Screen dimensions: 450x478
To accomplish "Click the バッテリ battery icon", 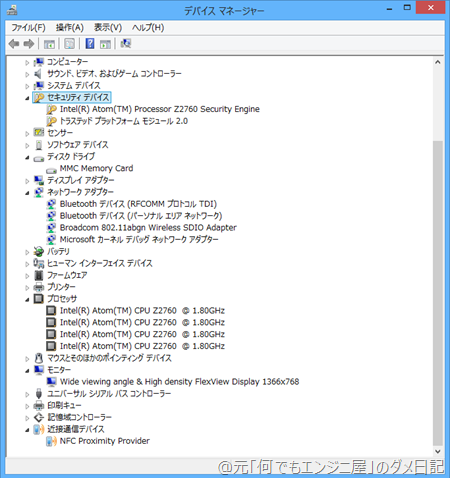I will [39, 252].
